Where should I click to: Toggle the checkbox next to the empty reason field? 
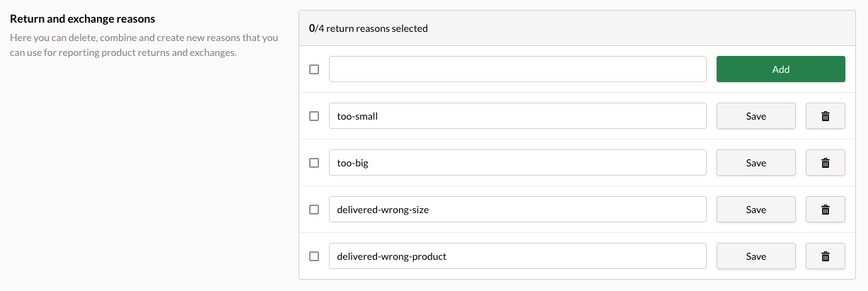[314, 69]
